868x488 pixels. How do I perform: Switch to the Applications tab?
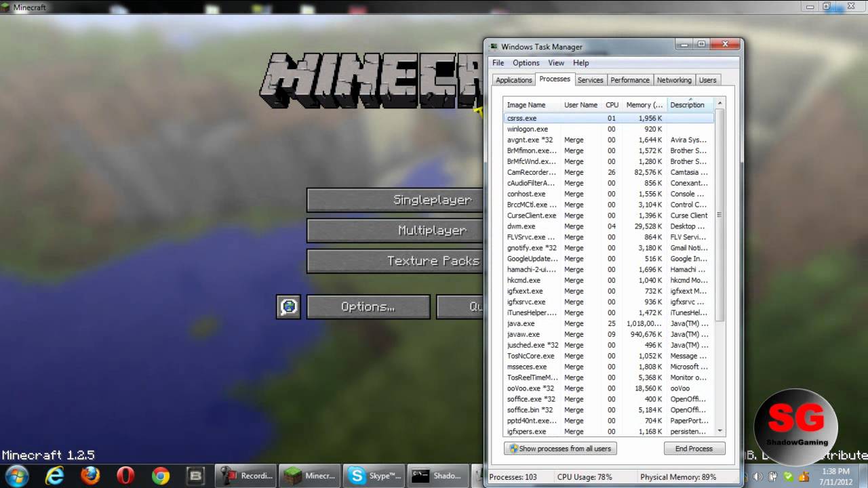[513, 80]
